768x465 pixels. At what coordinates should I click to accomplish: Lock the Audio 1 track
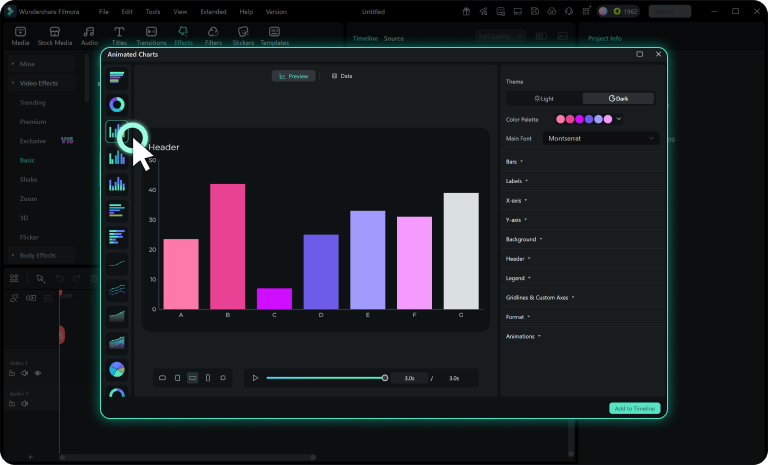point(12,404)
